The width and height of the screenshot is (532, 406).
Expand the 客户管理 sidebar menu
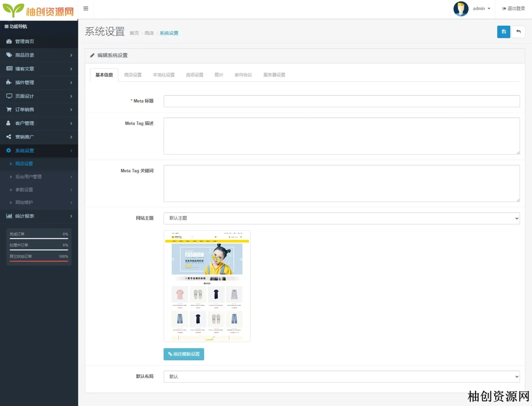(x=39, y=123)
